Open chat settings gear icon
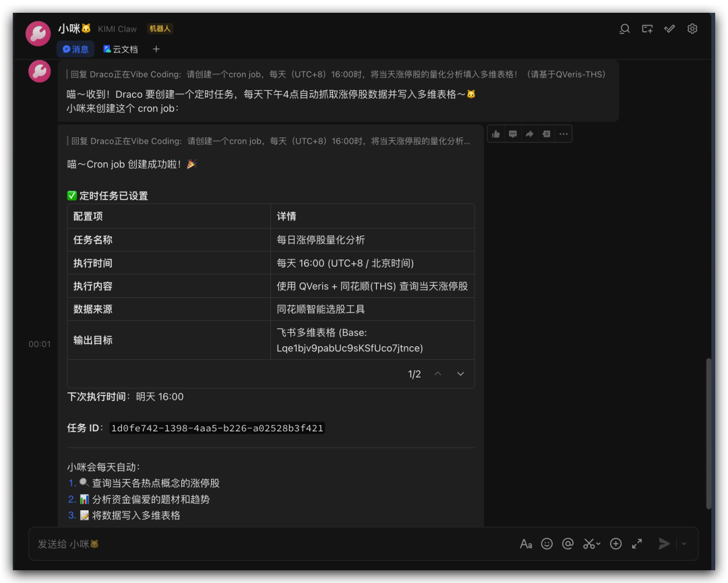Image resolution: width=728 pixels, height=583 pixels. [692, 29]
